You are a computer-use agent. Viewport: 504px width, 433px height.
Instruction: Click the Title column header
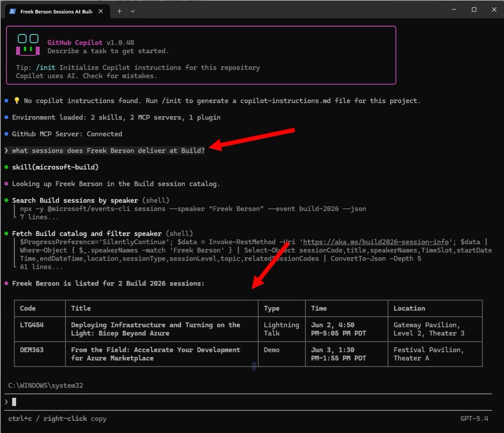click(x=81, y=308)
